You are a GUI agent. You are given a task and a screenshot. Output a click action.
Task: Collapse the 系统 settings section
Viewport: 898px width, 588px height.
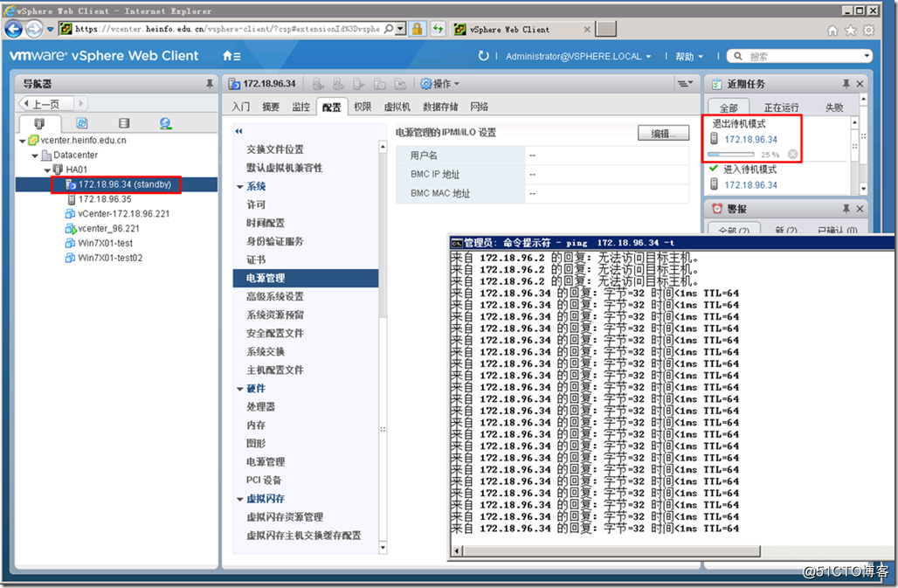[240, 186]
